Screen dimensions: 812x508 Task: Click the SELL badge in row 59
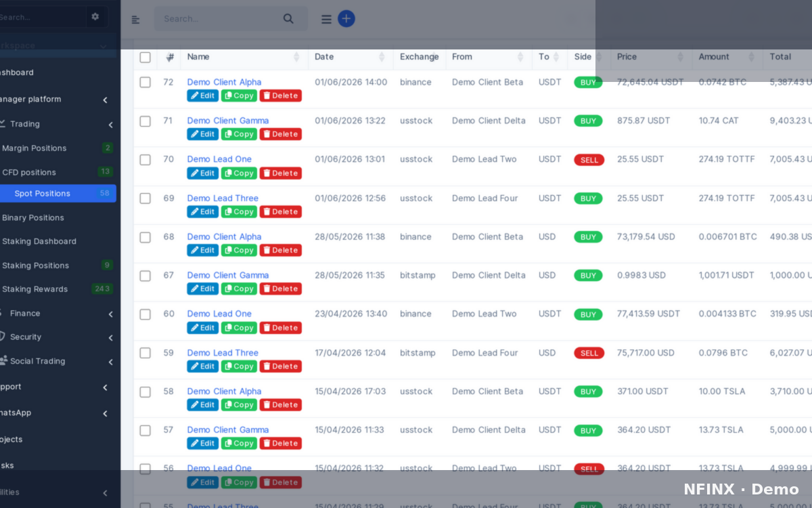click(x=589, y=353)
